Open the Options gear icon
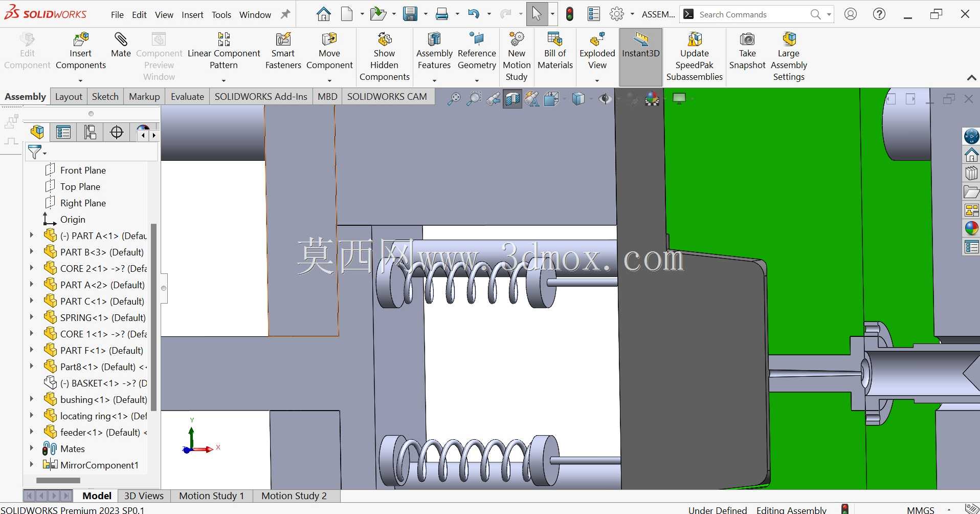This screenshot has width=980, height=514. pos(617,14)
